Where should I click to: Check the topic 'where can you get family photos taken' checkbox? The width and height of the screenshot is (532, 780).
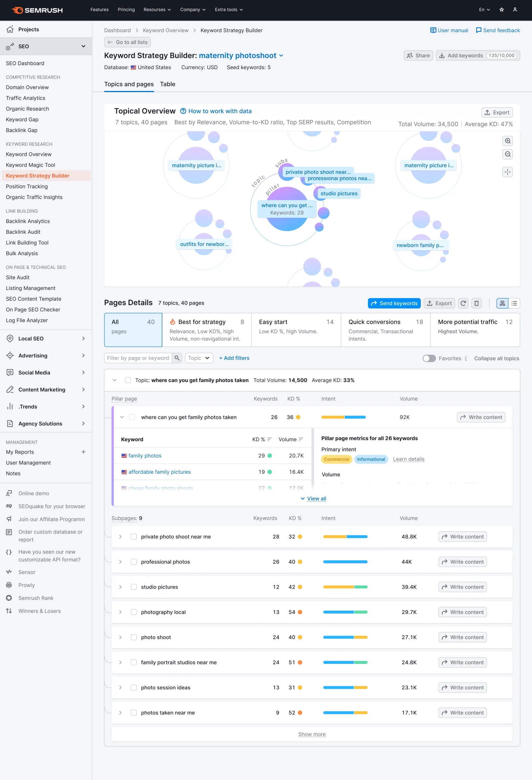pyautogui.click(x=128, y=380)
